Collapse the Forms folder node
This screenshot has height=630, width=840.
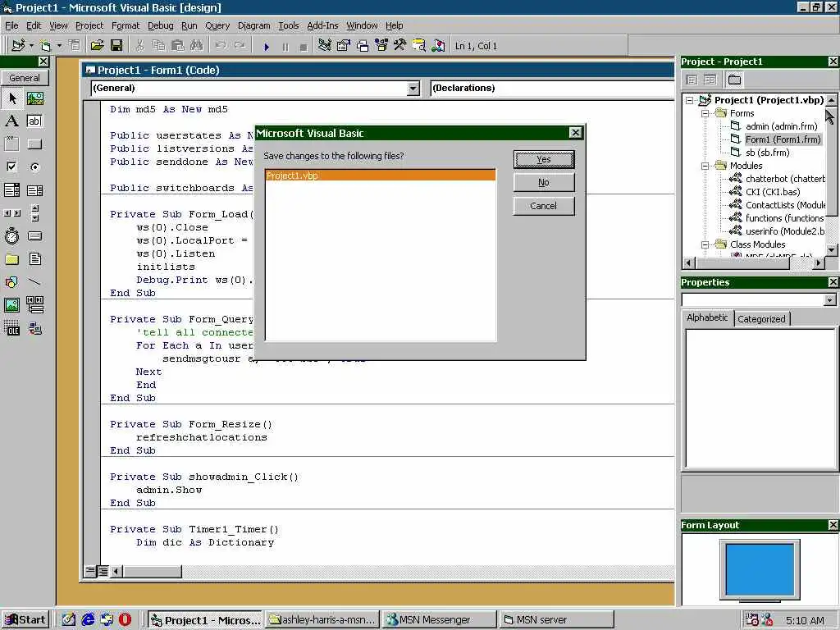[x=705, y=113]
